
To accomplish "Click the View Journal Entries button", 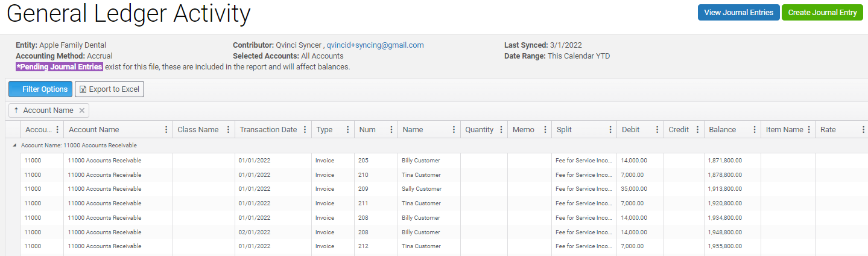I will [738, 13].
